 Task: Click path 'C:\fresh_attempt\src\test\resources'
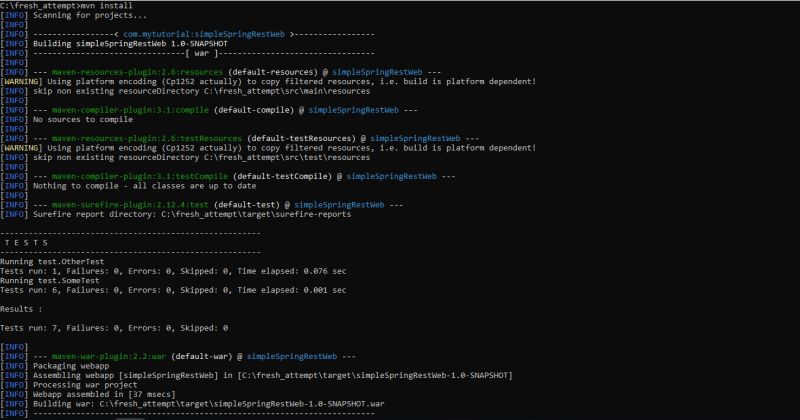(x=287, y=157)
